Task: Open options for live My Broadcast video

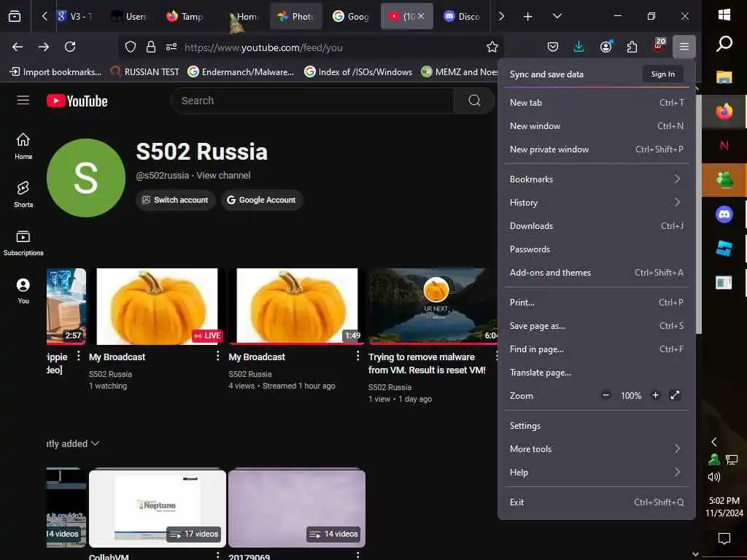Action: pos(217,356)
